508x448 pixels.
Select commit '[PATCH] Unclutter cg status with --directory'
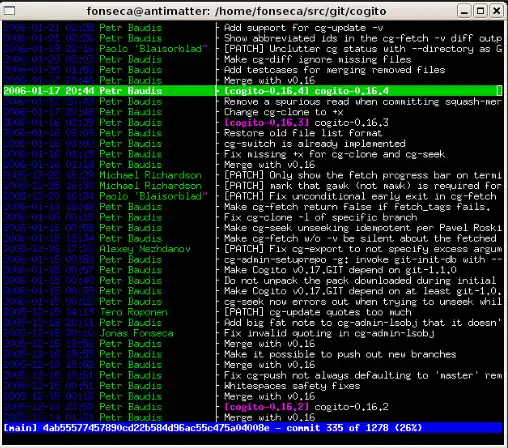[x=363, y=49]
